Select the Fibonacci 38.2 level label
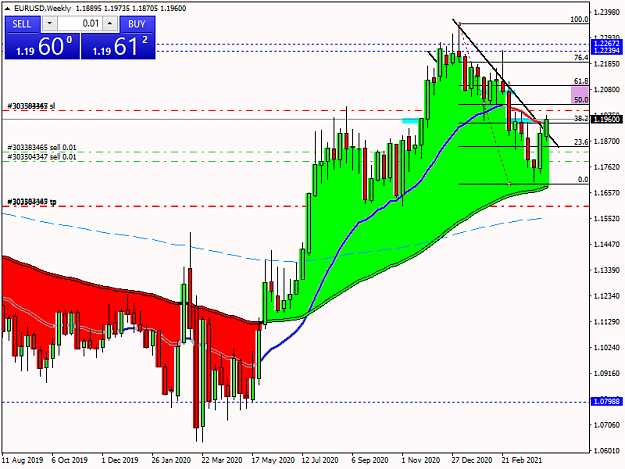Screen dimensions: 625x469 click(x=581, y=118)
